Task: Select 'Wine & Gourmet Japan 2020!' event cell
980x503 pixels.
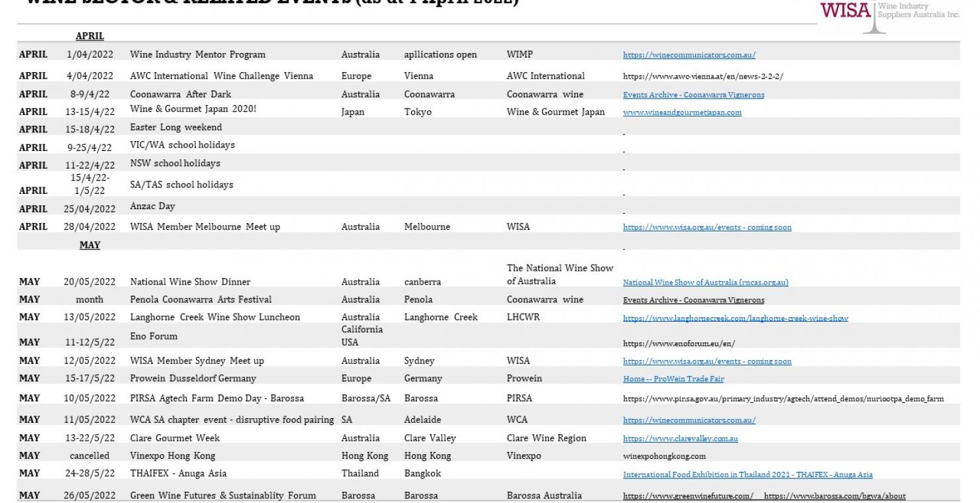Action: [x=193, y=109]
